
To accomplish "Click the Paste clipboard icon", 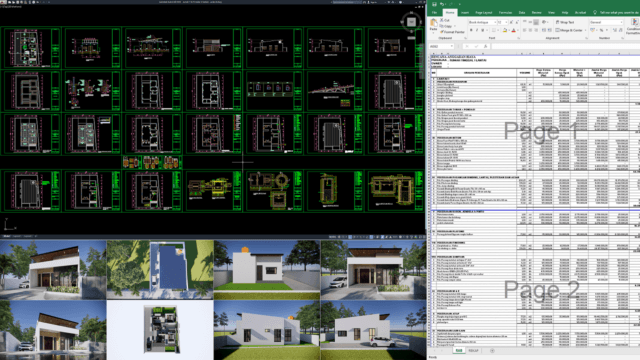I will (x=433, y=23).
